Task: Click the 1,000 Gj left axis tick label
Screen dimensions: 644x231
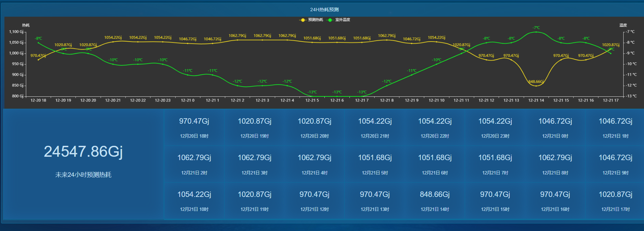Action: [x=16, y=53]
